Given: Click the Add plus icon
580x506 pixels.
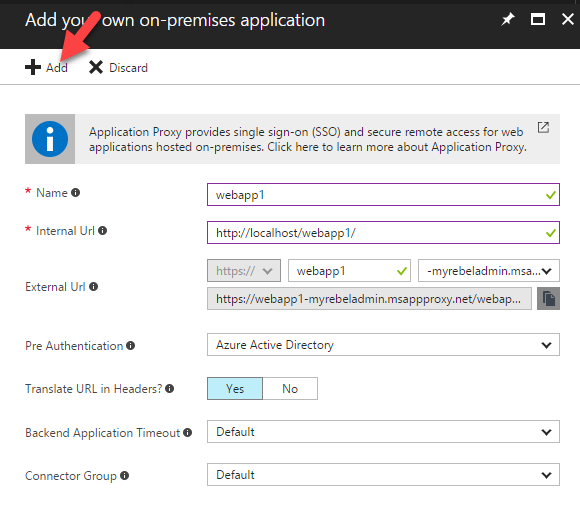Looking at the screenshot, I should pyautogui.click(x=33, y=67).
